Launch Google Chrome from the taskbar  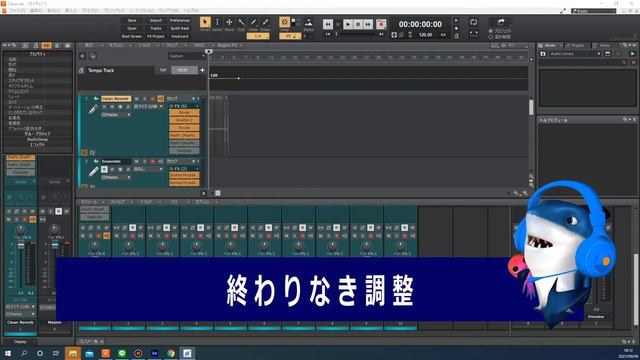click(x=171, y=353)
